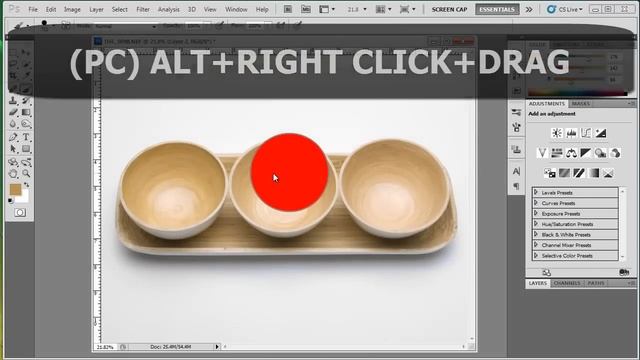Select the Clone Stamp tool
The image size is (640, 360).
pos(13,100)
